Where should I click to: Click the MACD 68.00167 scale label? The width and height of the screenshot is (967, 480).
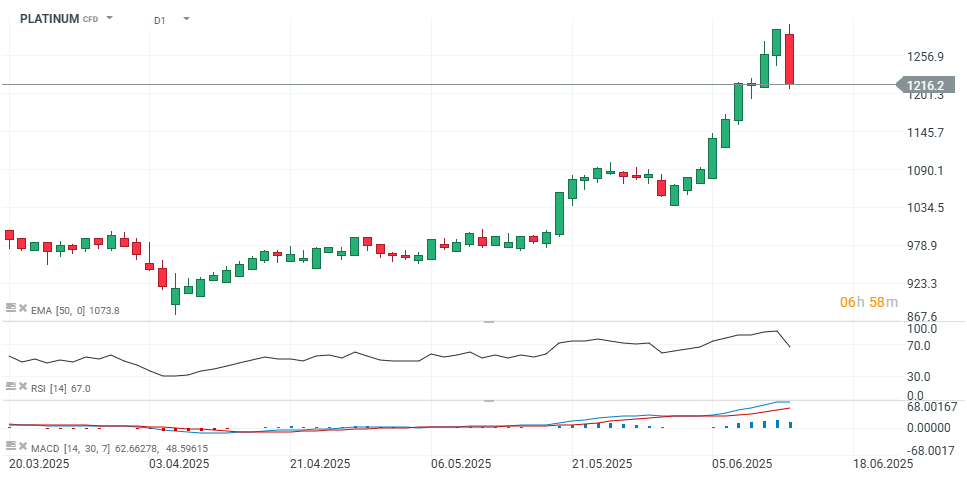click(x=932, y=407)
